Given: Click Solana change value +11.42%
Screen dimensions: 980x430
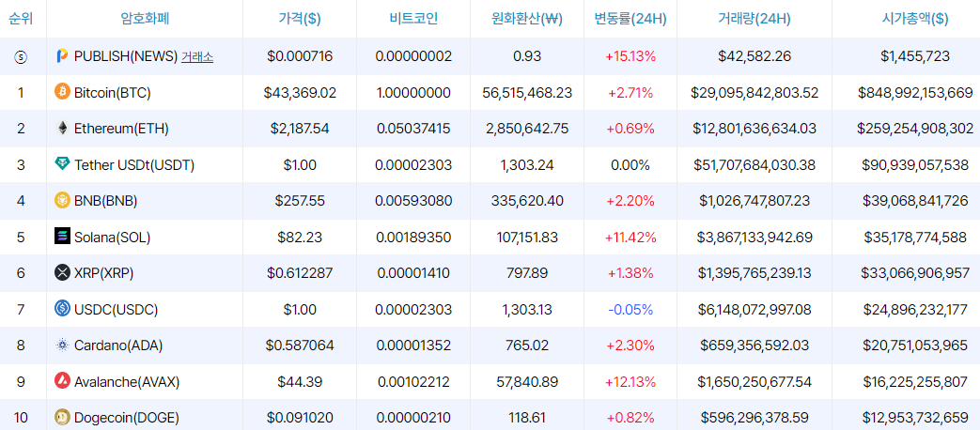Looking at the screenshot, I should (x=630, y=238).
